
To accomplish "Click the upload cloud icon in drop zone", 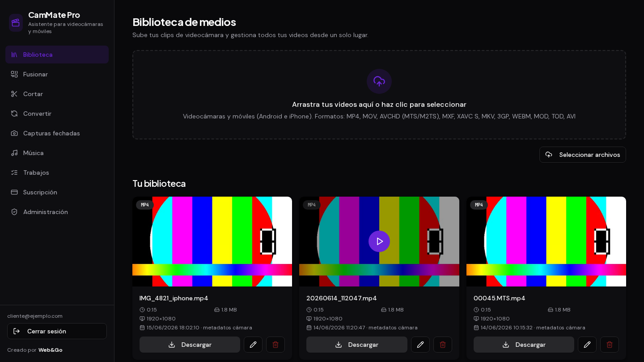I will click(379, 81).
